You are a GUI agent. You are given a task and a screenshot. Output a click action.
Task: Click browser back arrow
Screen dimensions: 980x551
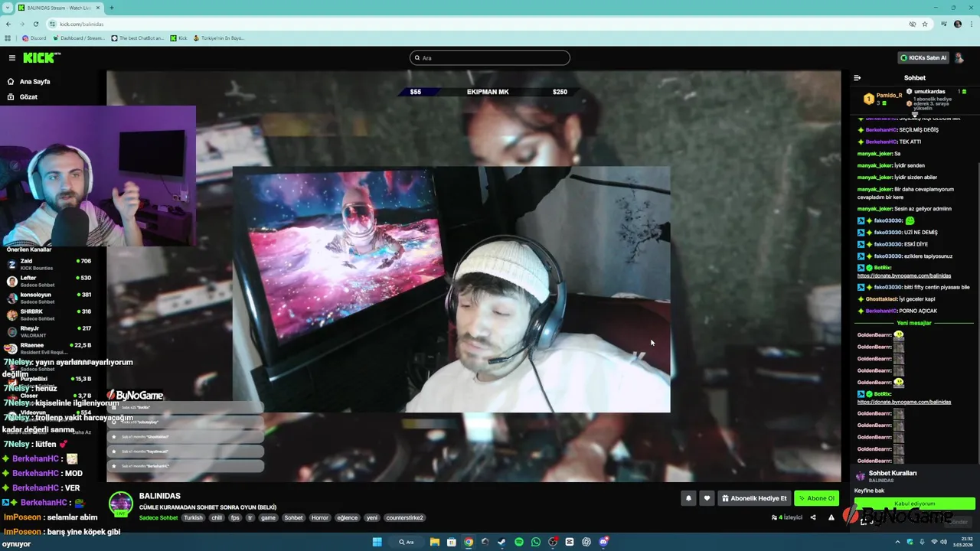[x=8, y=24]
